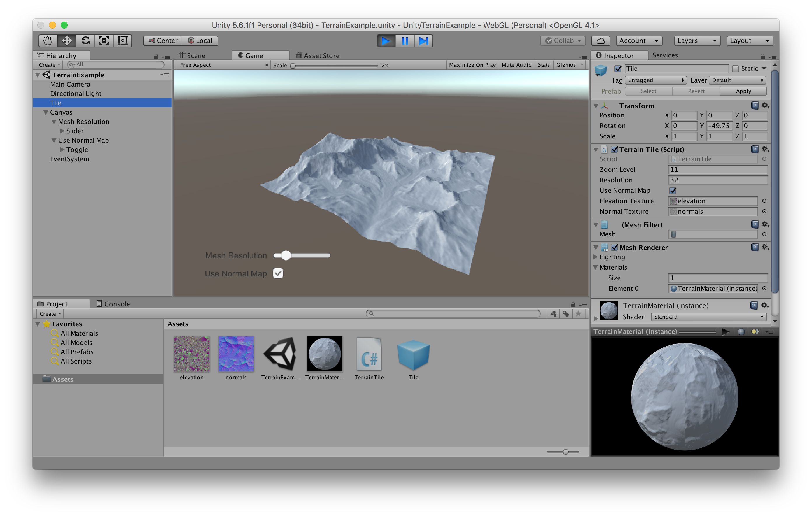Click the Play button to start game
The height and width of the screenshot is (516, 812).
[x=385, y=40]
